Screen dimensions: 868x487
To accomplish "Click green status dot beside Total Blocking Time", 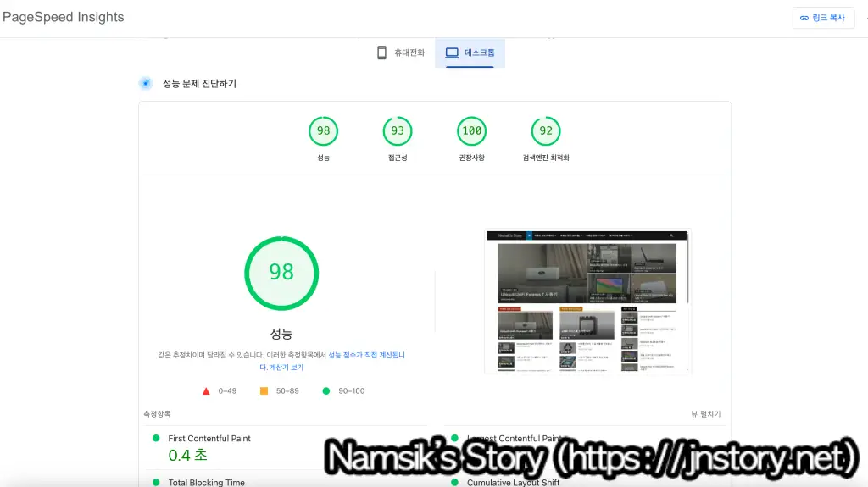I will pyautogui.click(x=156, y=482).
